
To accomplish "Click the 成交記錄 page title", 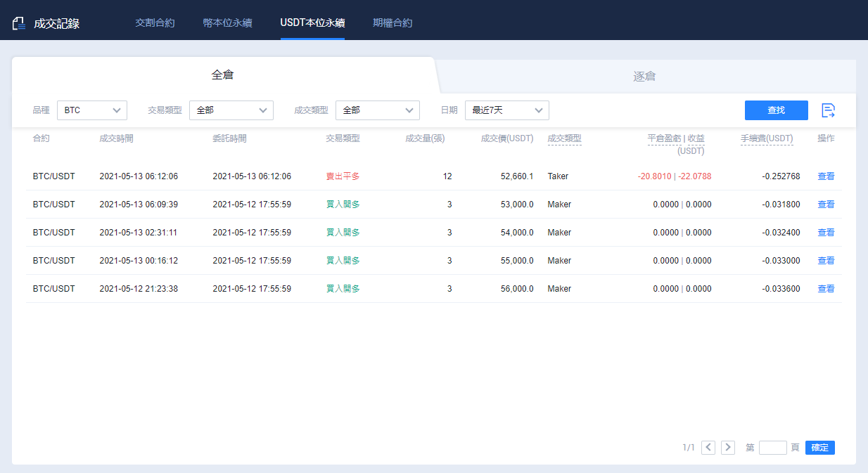I will pyautogui.click(x=56, y=23).
